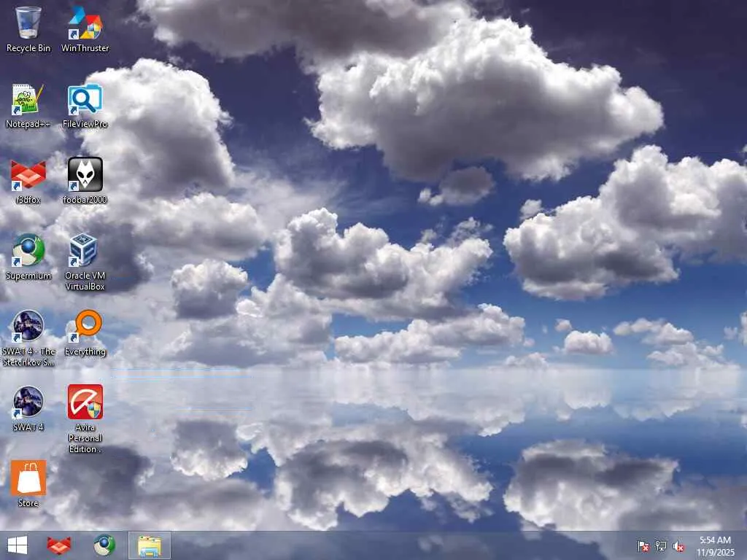This screenshot has height=560, width=747.
Task: Launch Supermium from the taskbar
Action: coord(104,545)
